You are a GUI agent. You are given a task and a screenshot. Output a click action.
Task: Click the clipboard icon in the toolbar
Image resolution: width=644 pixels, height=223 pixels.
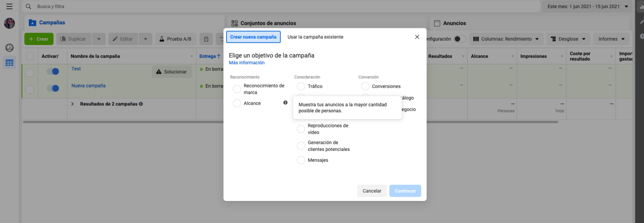[206, 39]
